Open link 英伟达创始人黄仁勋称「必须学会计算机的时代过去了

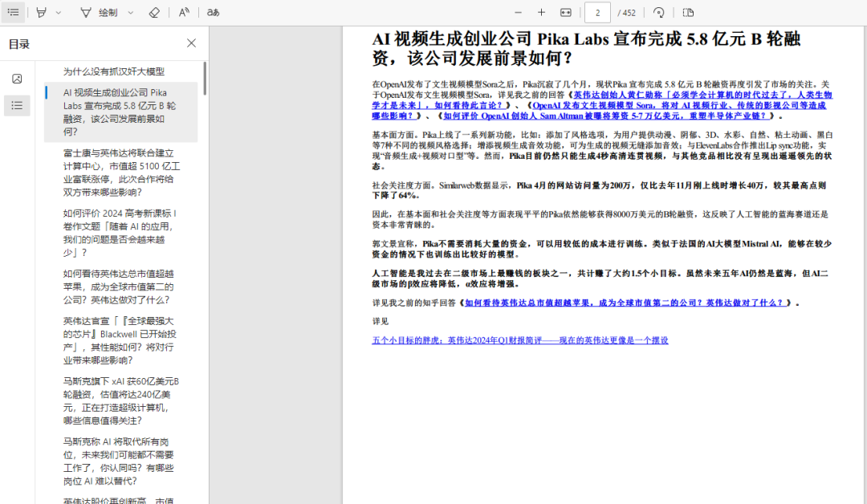tap(601, 100)
